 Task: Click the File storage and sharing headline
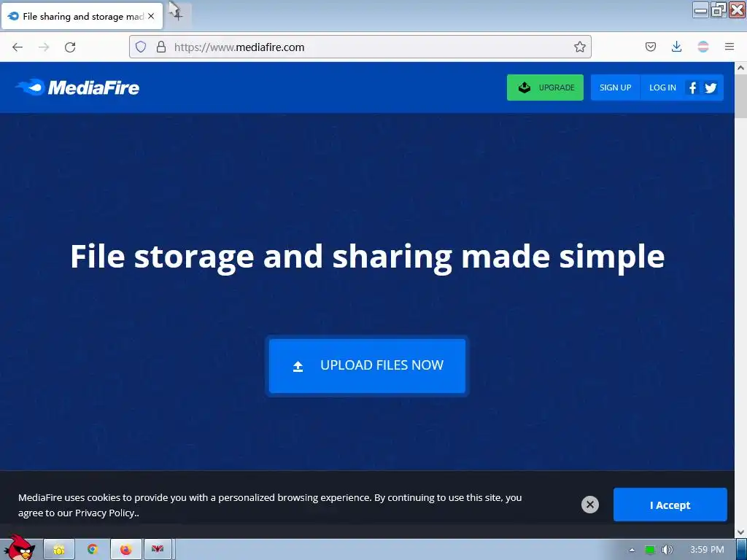(368, 256)
